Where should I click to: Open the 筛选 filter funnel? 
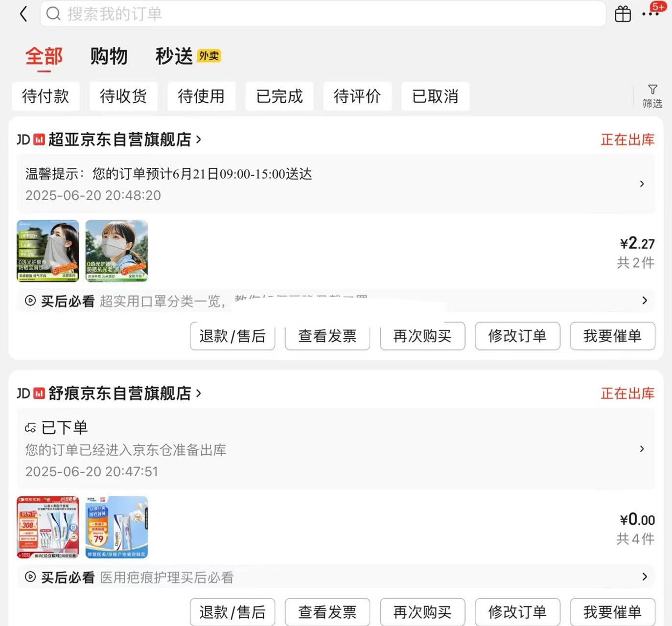click(652, 96)
